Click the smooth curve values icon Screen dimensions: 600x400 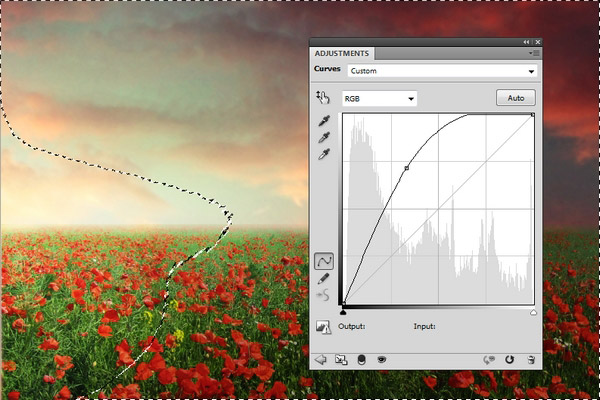(x=323, y=295)
